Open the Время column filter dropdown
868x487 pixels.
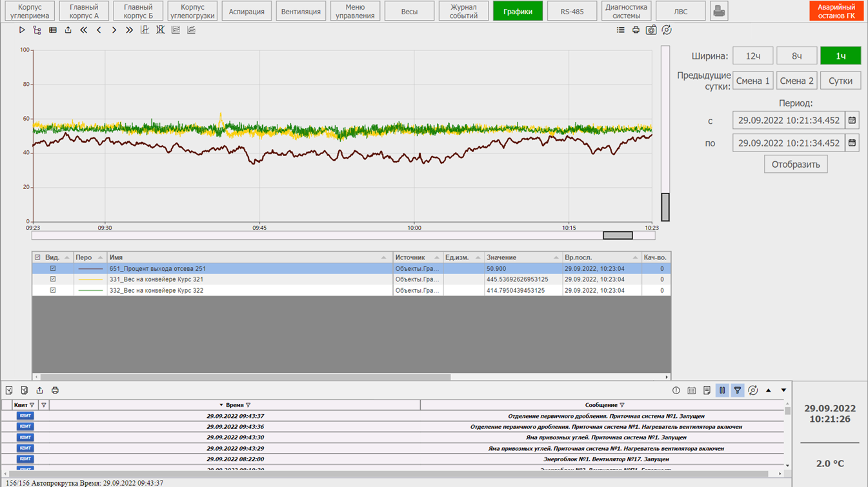(x=248, y=405)
